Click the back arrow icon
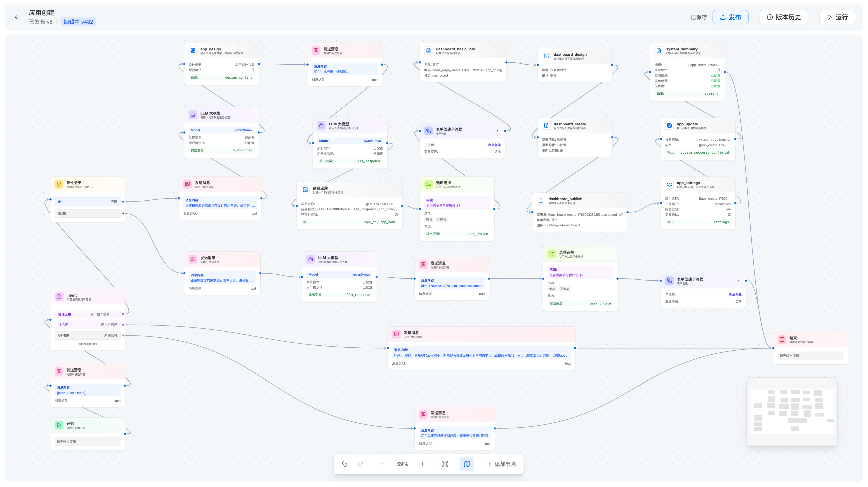 (17, 17)
